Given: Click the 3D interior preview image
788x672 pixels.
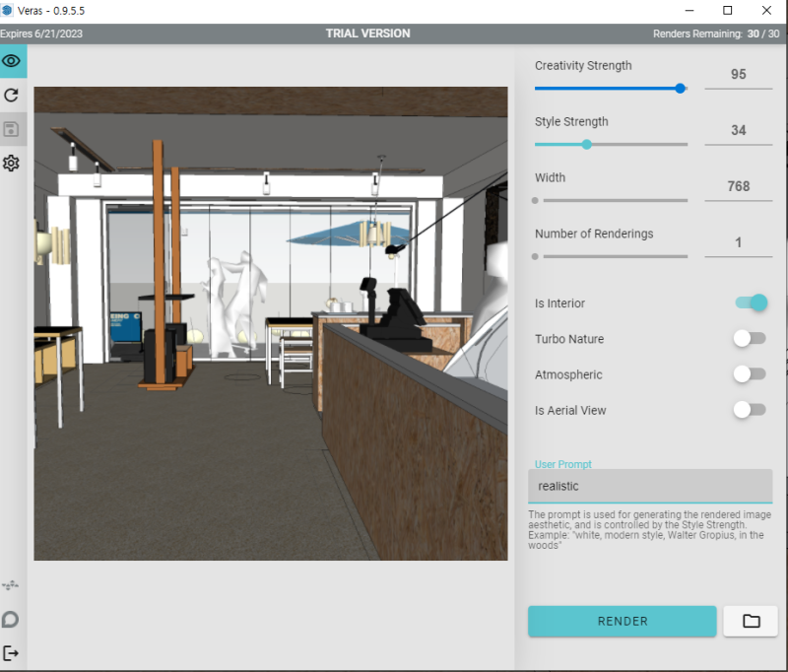Looking at the screenshot, I should (271, 323).
